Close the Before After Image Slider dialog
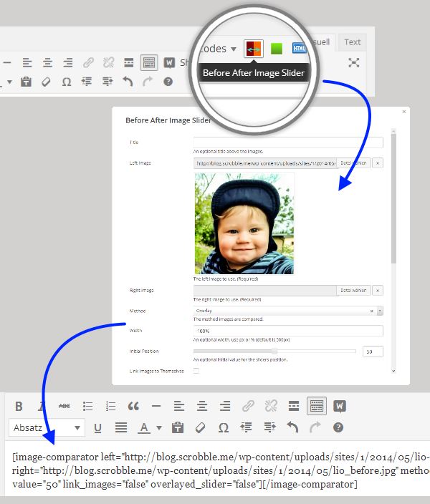 pyautogui.click(x=404, y=112)
